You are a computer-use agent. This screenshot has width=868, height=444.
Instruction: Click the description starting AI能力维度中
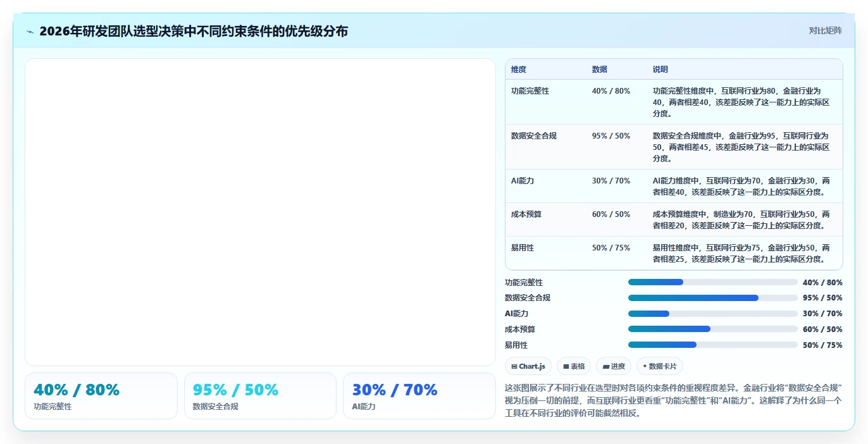(741, 187)
